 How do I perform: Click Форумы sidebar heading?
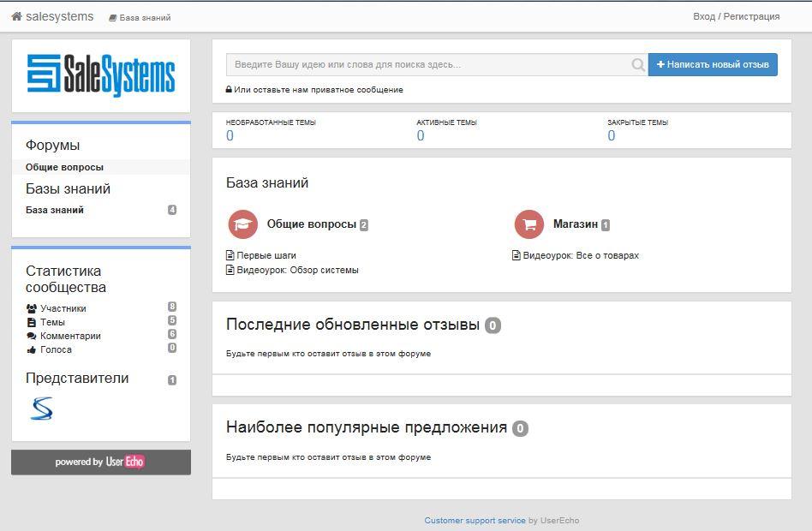pos(53,145)
